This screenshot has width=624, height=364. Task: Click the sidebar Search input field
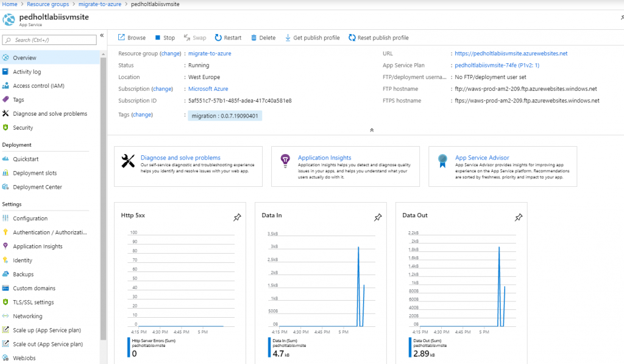tap(49, 40)
